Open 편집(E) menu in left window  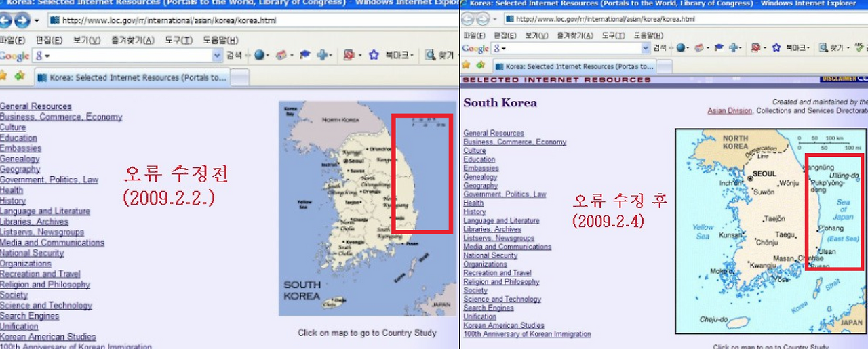pyautogui.click(x=49, y=41)
